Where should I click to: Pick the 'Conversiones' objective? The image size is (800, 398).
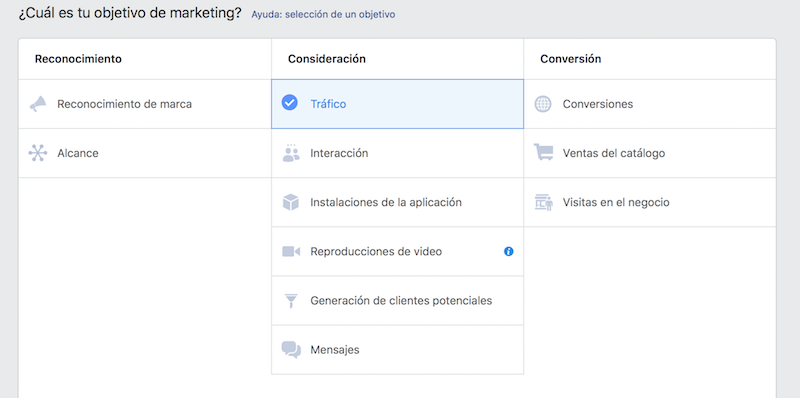pyautogui.click(x=598, y=104)
